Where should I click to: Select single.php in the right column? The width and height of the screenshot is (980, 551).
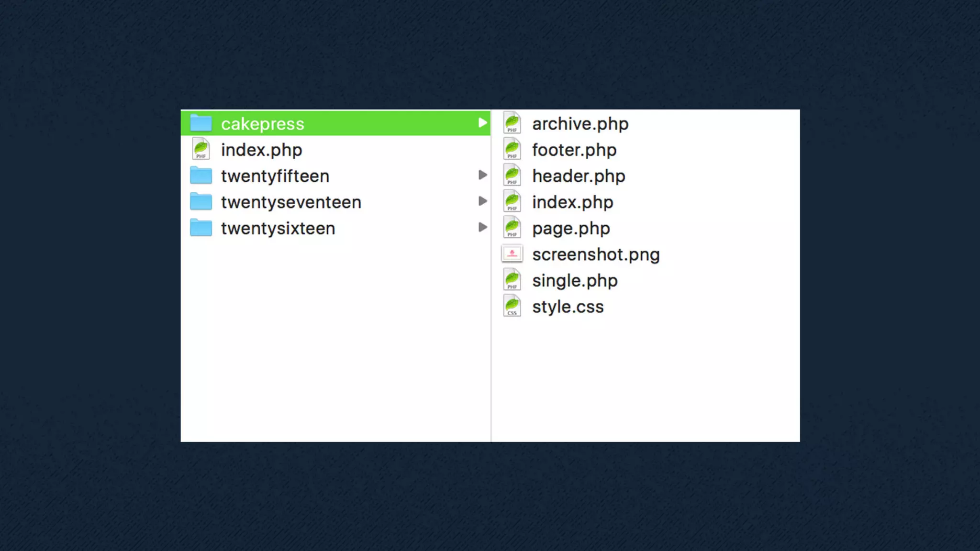point(575,281)
